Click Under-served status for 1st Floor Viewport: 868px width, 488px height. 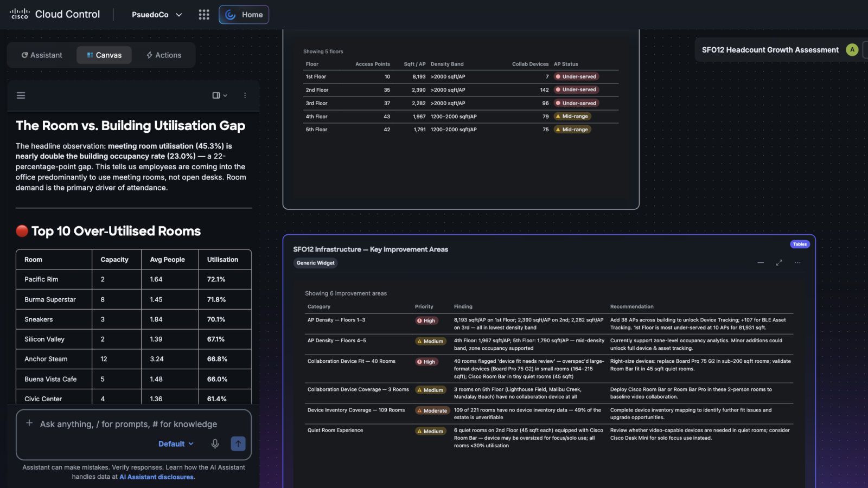click(x=576, y=76)
